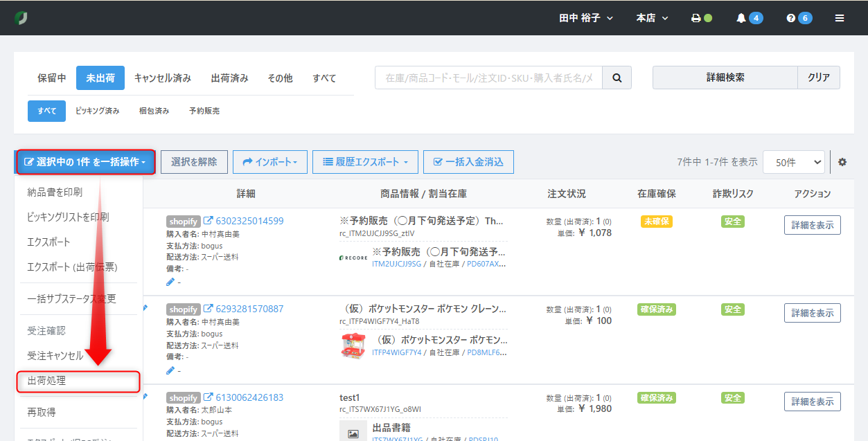Open 田中 裕子 user dropdown
The width and height of the screenshot is (868, 441).
click(586, 18)
